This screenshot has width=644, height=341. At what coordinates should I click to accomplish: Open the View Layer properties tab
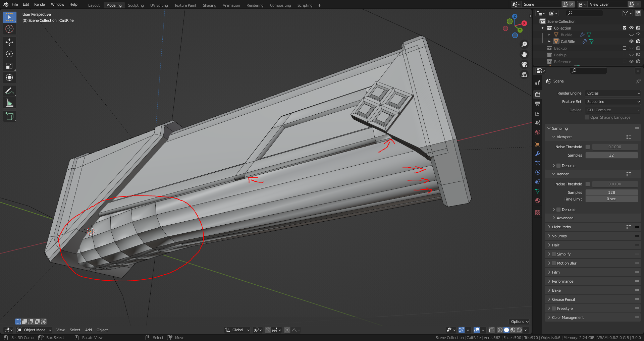(538, 113)
